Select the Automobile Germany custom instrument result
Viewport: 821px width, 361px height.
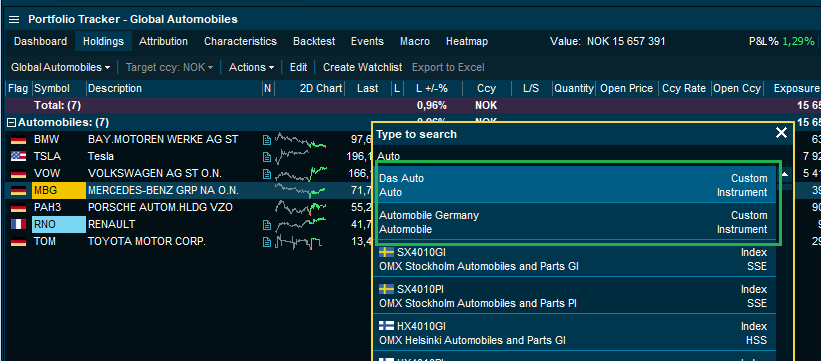click(573, 222)
